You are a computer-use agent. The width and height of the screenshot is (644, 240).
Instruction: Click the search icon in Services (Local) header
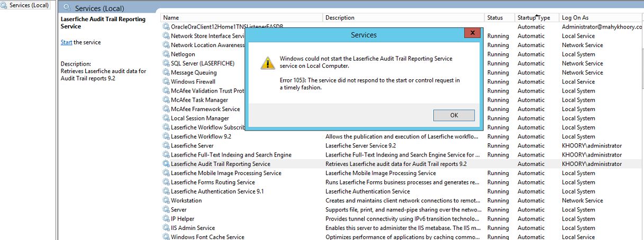67,7
